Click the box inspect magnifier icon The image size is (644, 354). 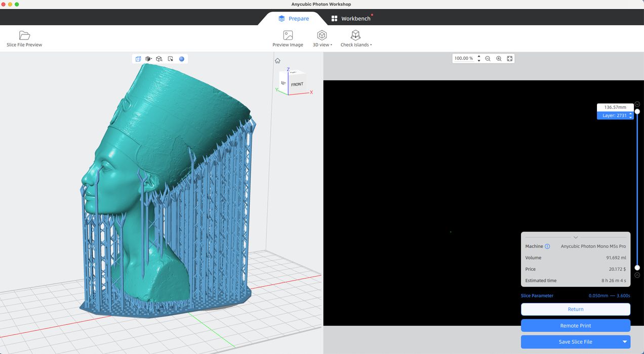(x=159, y=59)
